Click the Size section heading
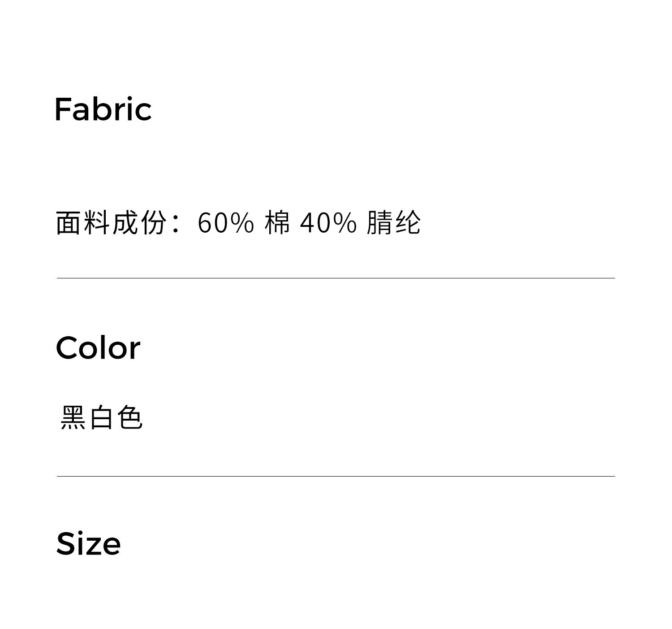Viewport: 672px width, 629px height. (88, 544)
